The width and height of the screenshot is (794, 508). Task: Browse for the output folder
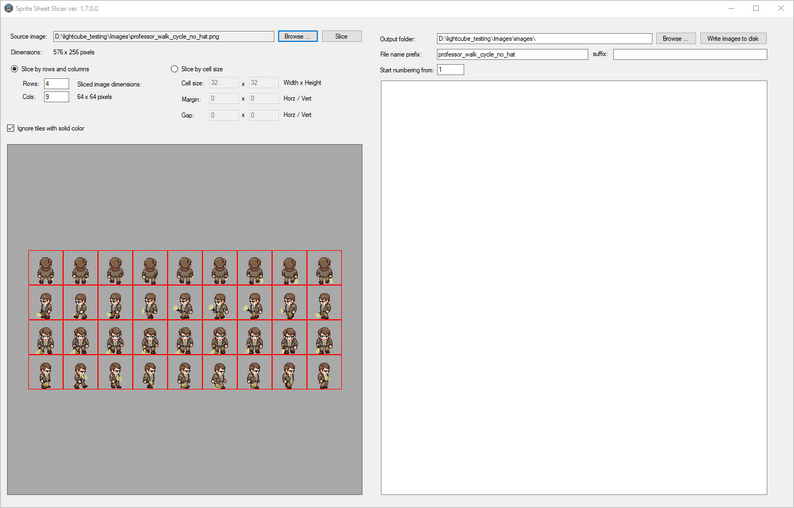pyautogui.click(x=676, y=38)
